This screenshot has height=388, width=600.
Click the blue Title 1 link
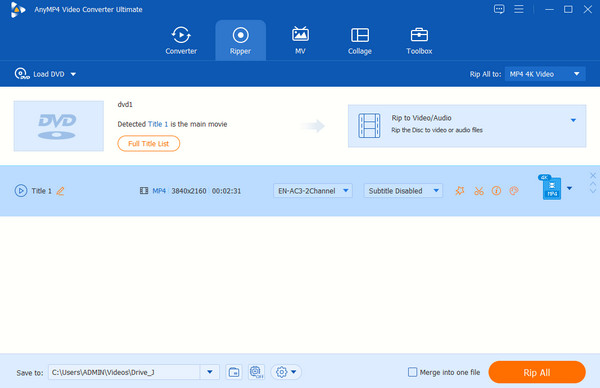point(158,124)
